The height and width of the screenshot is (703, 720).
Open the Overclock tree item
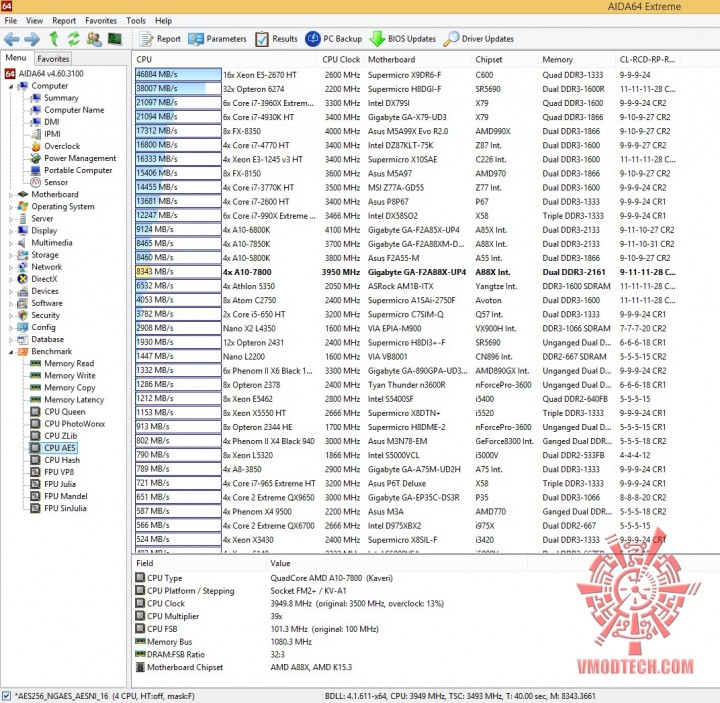[62, 146]
